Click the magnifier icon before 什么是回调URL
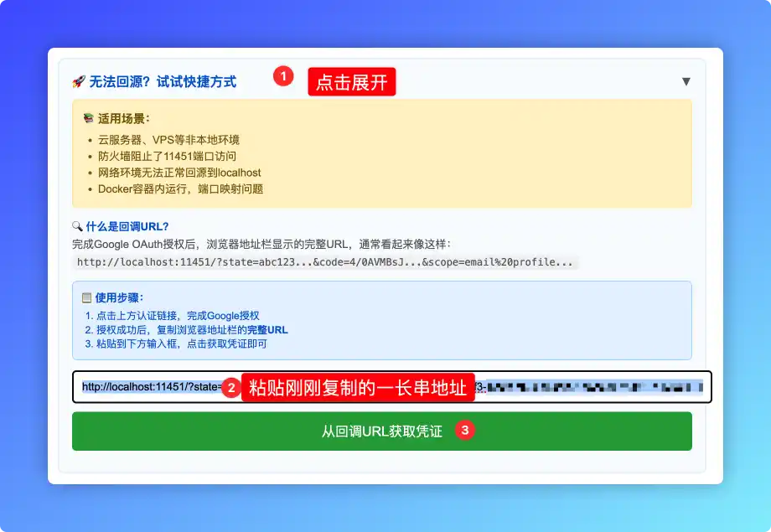Screen dimensions: 771x532 80,228
